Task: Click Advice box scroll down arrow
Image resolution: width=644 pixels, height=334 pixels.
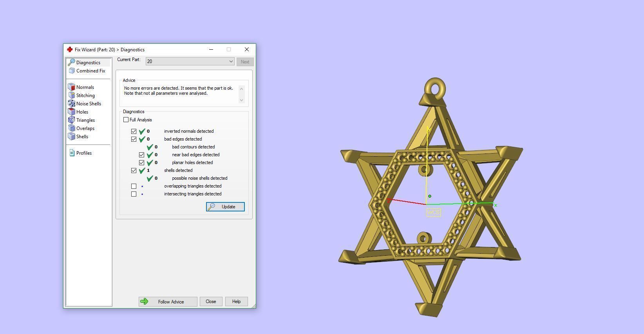Action: tap(241, 100)
